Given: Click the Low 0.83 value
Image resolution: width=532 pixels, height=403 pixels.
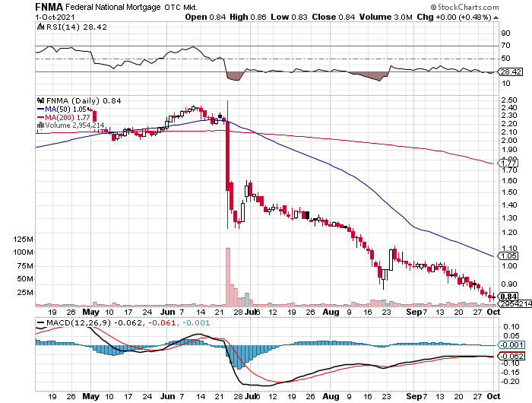Looking at the screenshot, I should click(289, 17).
